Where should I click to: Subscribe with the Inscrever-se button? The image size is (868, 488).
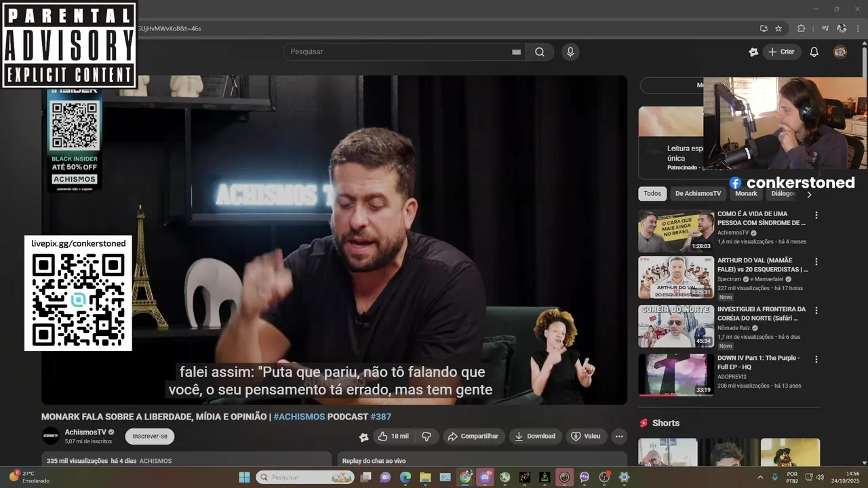(x=150, y=436)
